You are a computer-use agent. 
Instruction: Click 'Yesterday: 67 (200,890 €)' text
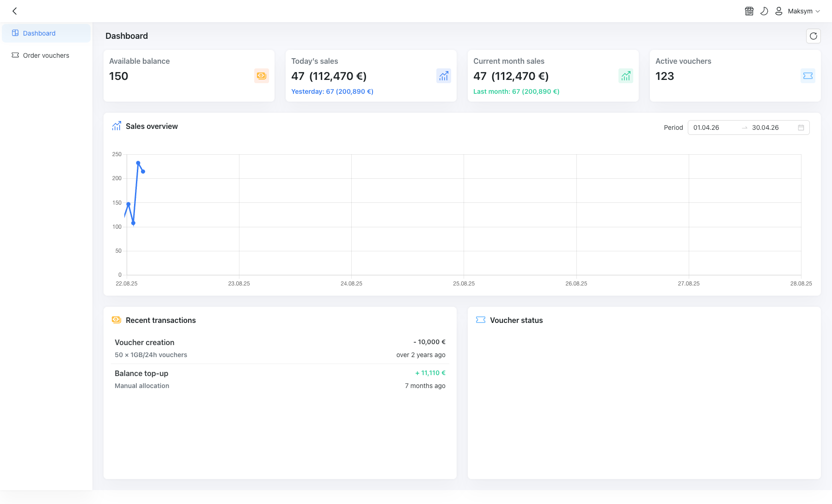click(x=332, y=91)
